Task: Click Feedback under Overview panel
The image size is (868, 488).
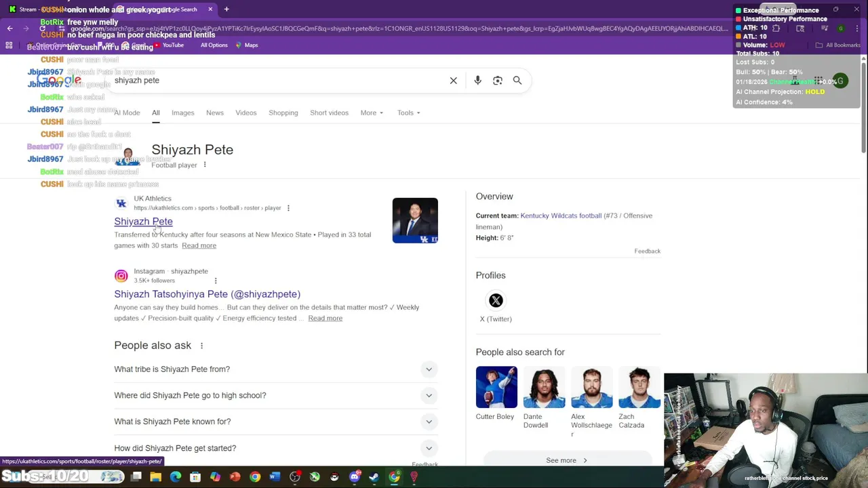Action: [x=647, y=251]
